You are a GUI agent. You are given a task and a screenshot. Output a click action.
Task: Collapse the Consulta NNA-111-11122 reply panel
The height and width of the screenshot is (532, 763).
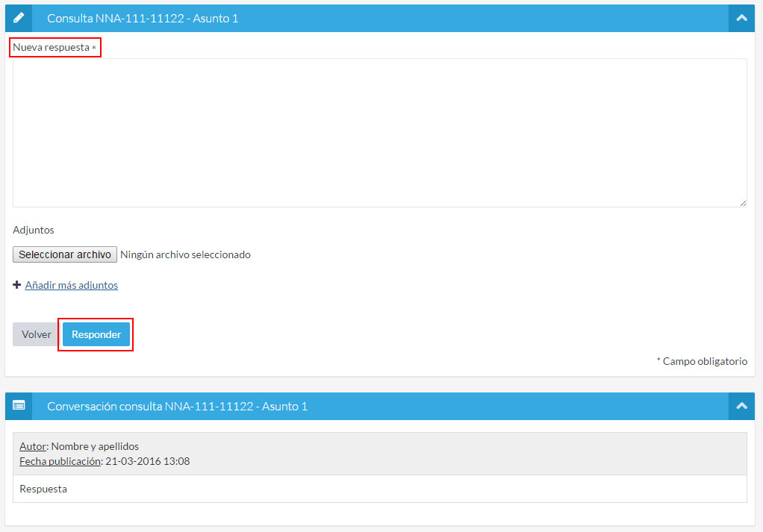741,18
